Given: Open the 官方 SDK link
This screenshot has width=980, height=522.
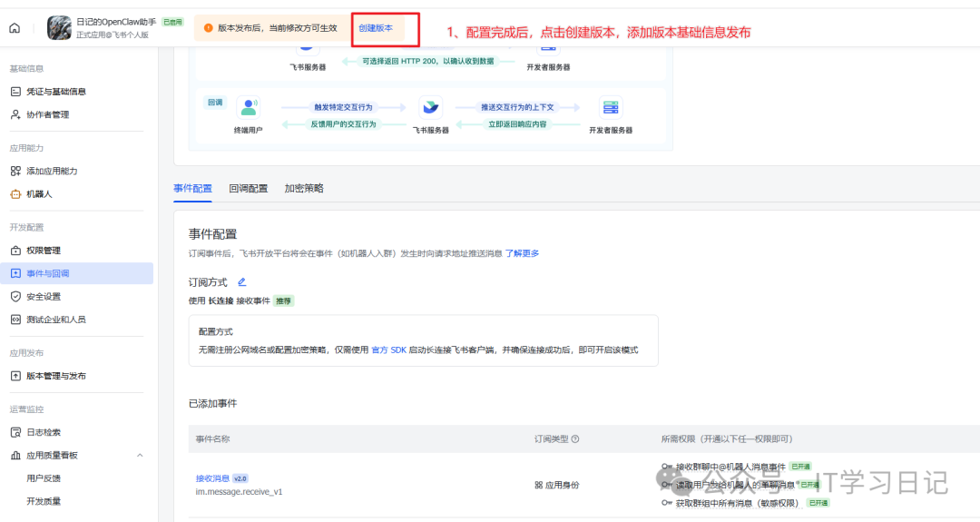Looking at the screenshot, I should click(x=388, y=350).
